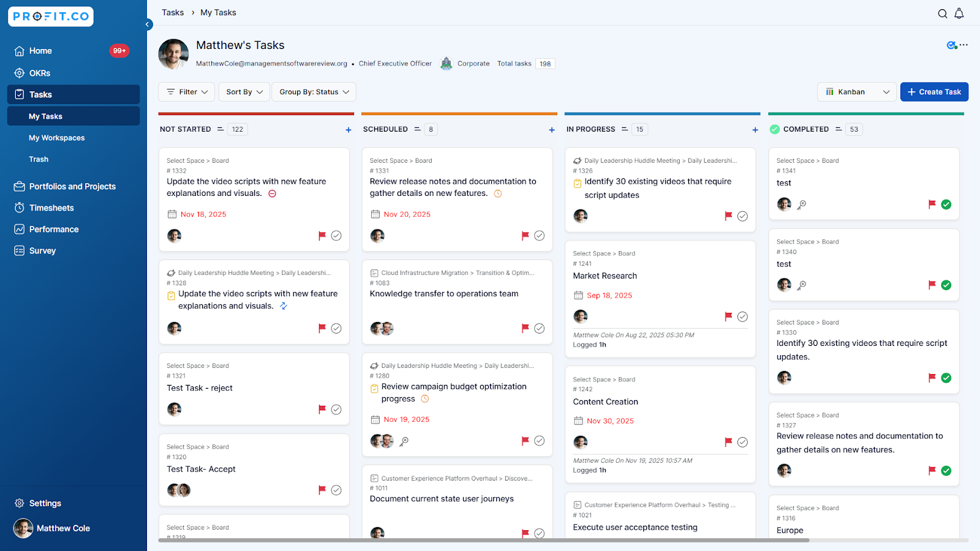Open Knowledge transfer to operations team card
The width and height of the screenshot is (980, 551).
pos(457,302)
